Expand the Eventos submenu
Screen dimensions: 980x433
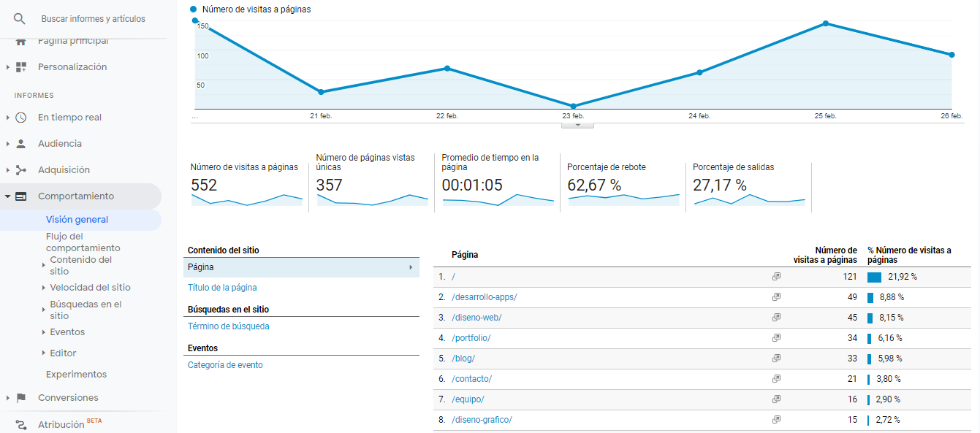pos(44,332)
